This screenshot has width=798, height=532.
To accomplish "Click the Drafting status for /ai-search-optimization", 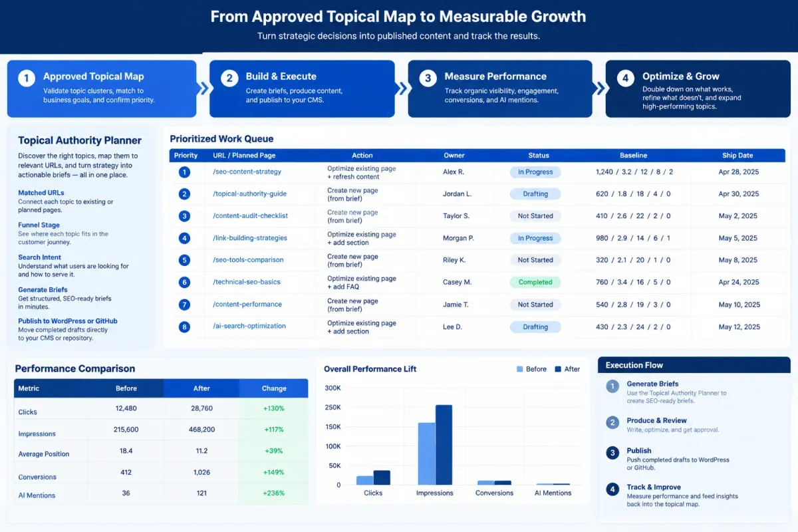I will click(535, 327).
